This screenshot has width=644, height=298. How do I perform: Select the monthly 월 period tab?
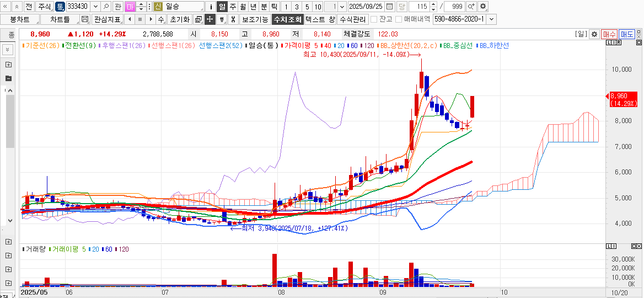243,7
